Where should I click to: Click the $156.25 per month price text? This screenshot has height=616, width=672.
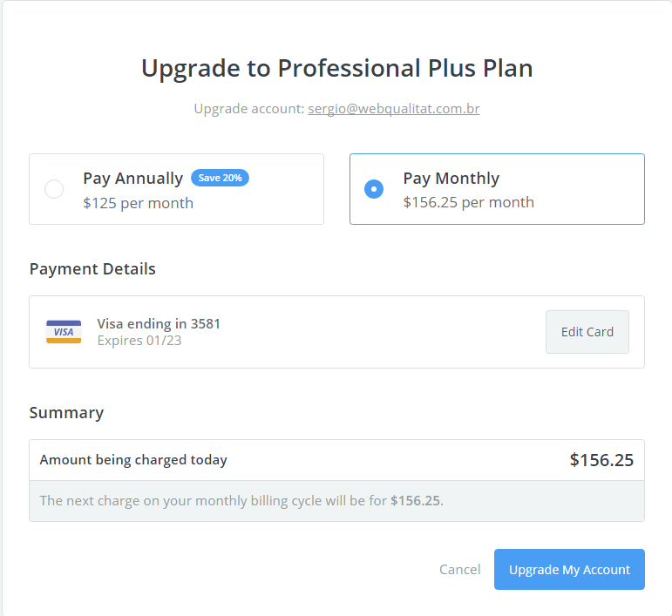pyautogui.click(x=468, y=202)
